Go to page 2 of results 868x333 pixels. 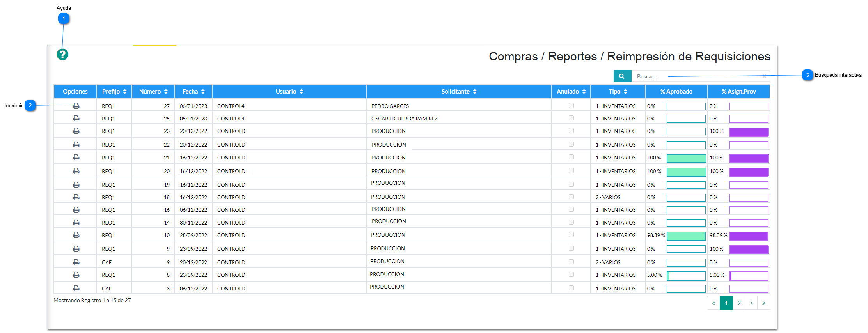click(739, 303)
